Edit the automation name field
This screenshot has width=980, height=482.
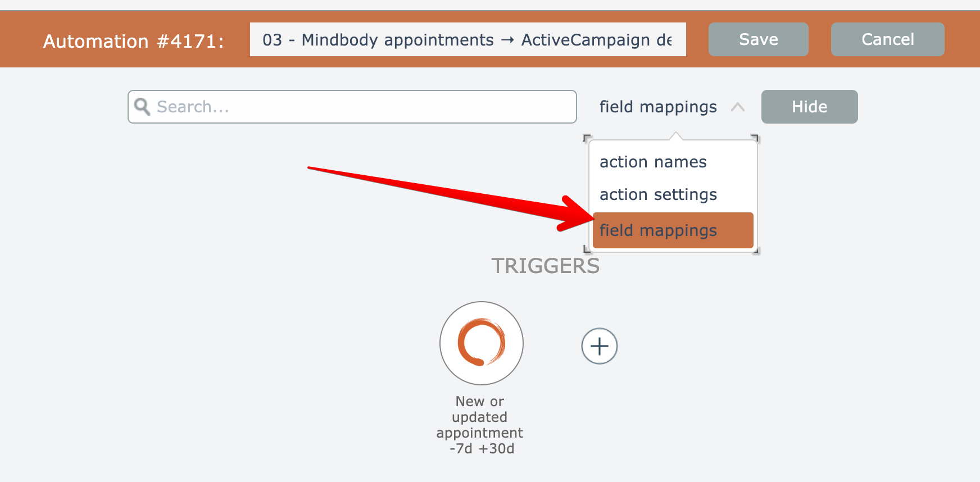468,39
